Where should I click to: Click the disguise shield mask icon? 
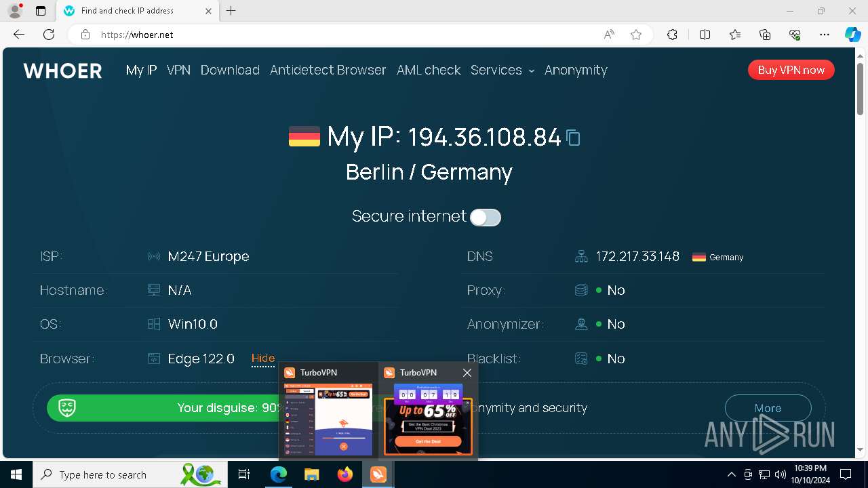(66, 408)
